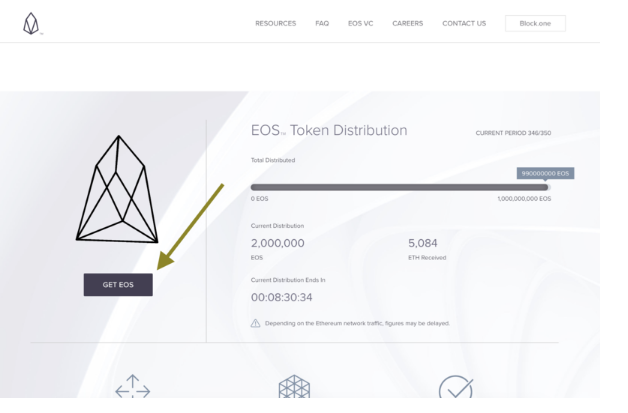Open the Contact Us link
Image resolution: width=628 pixels, height=413 pixels.
click(x=464, y=23)
